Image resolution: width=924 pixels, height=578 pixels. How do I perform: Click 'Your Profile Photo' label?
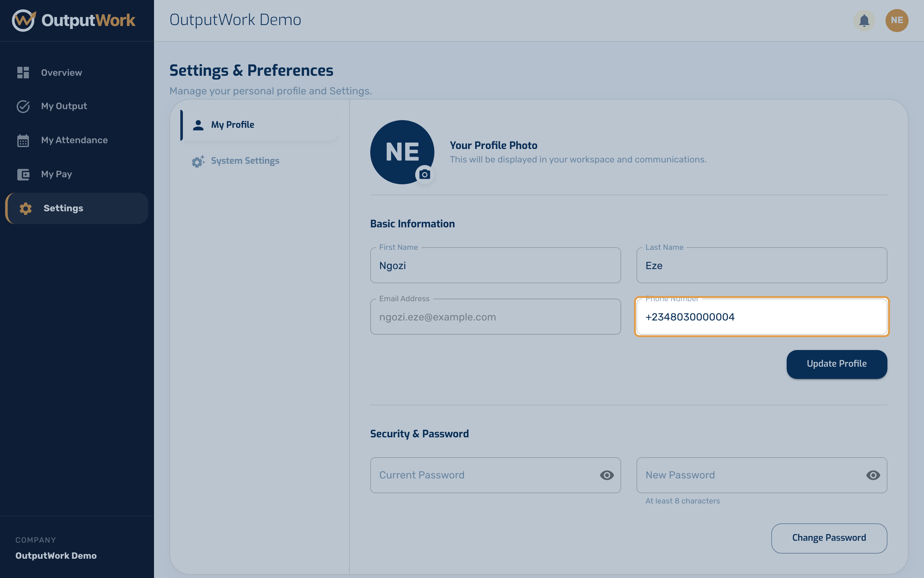(x=493, y=145)
